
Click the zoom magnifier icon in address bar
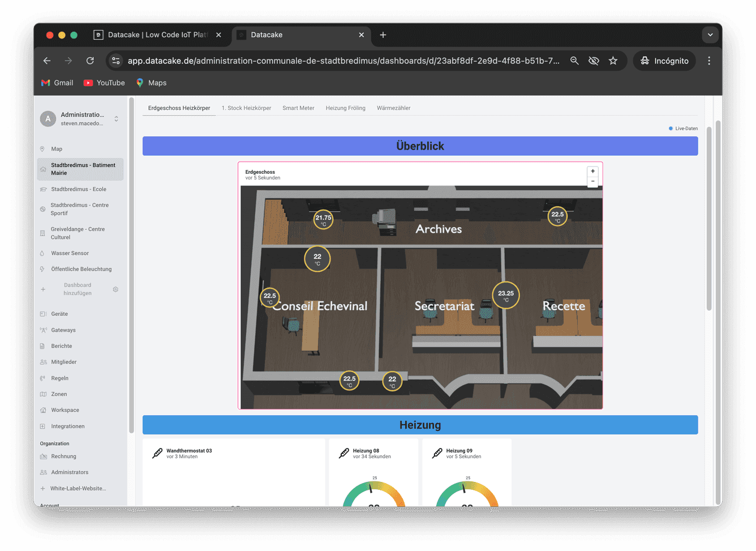click(x=574, y=61)
